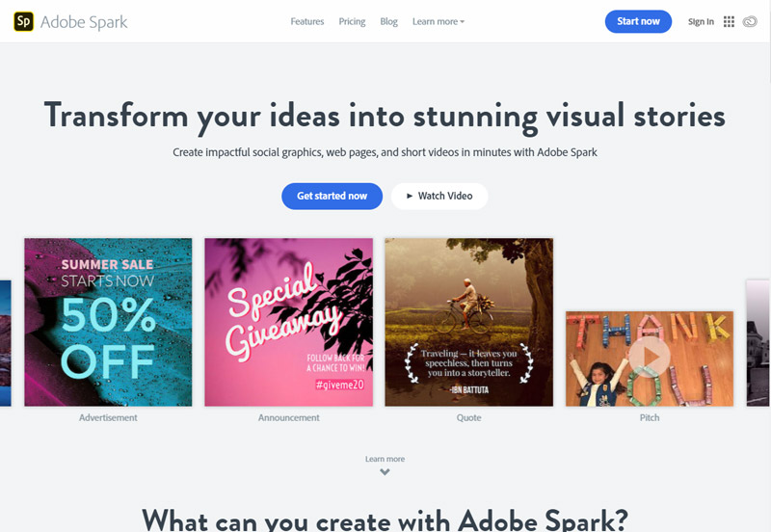Click the down chevron under Learn more

(385, 472)
